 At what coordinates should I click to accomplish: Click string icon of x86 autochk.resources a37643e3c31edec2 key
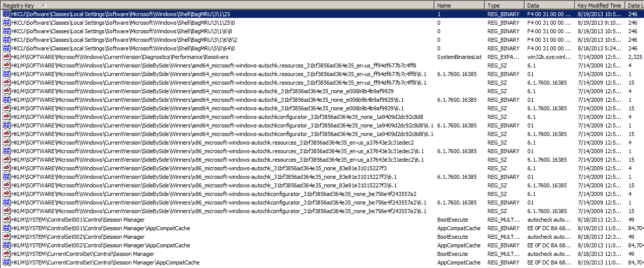[7, 143]
